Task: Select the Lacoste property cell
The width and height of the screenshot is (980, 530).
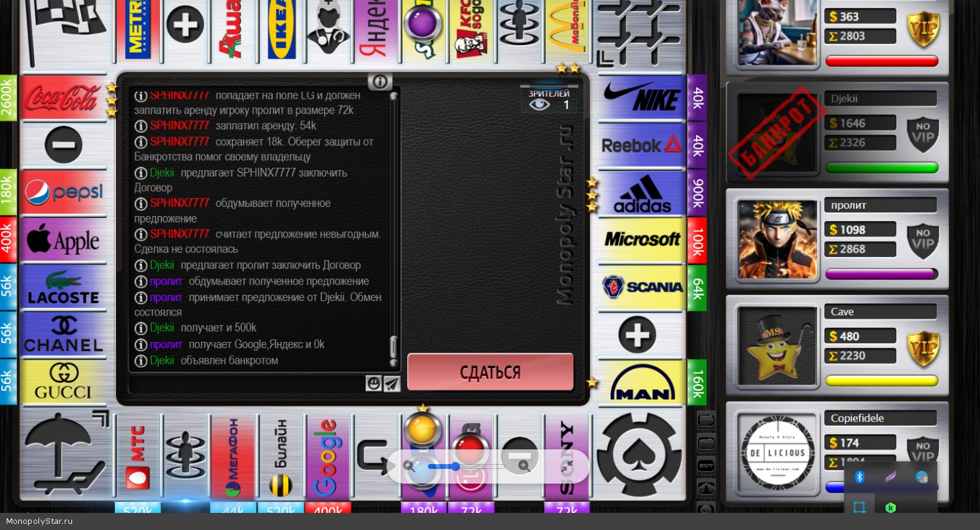Action: [x=63, y=287]
